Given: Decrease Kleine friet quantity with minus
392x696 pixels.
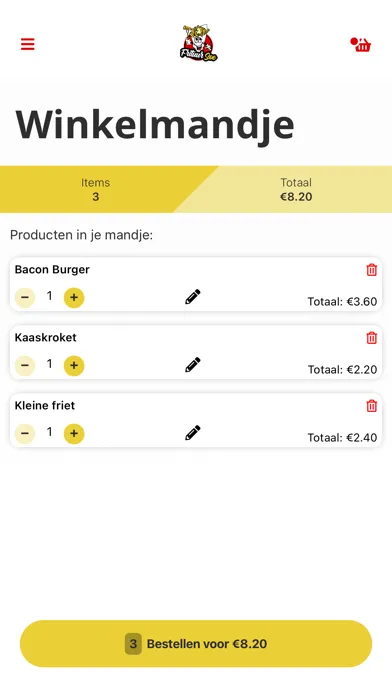Looking at the screenshot, I should [x=25, y=434].
